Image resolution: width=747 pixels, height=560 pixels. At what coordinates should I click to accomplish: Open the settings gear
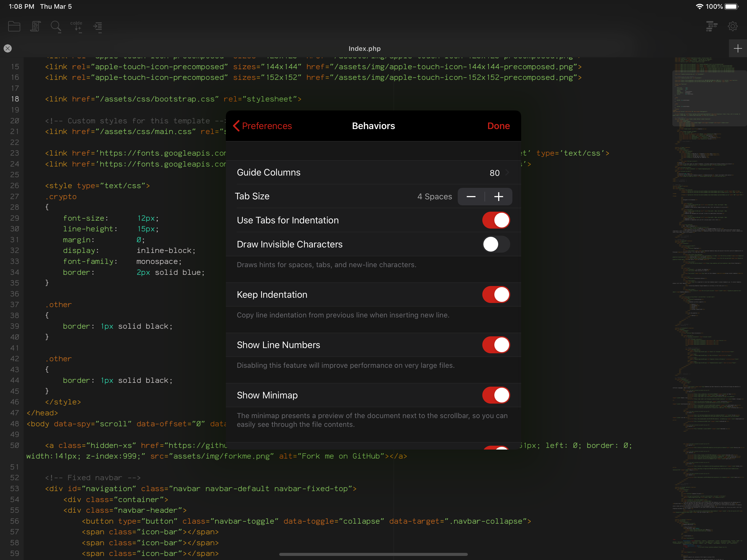click(733, 26)
